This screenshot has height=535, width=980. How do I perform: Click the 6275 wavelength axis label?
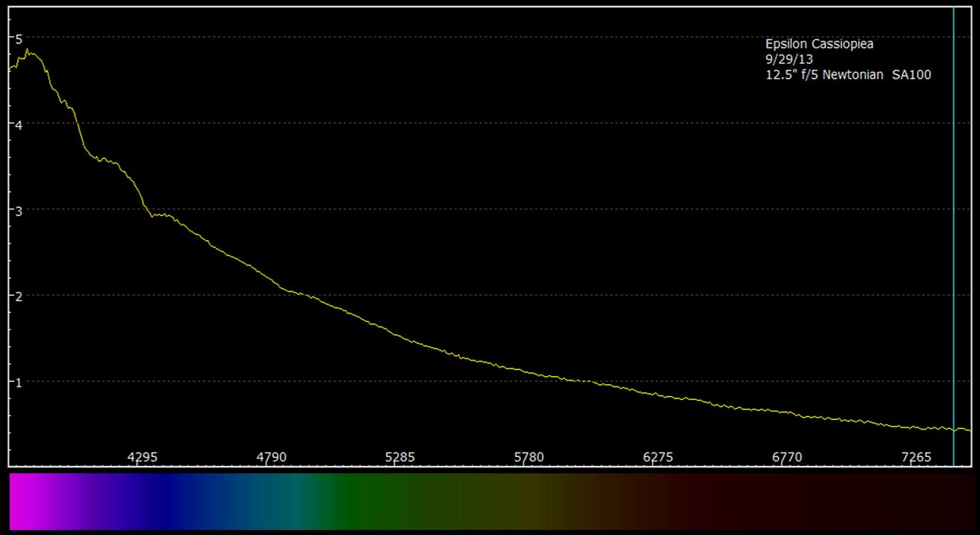click(x=658, y=457)
